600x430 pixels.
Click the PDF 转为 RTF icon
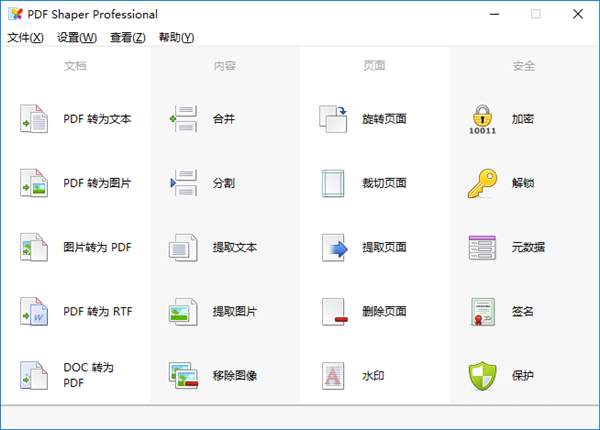(34, 311)
